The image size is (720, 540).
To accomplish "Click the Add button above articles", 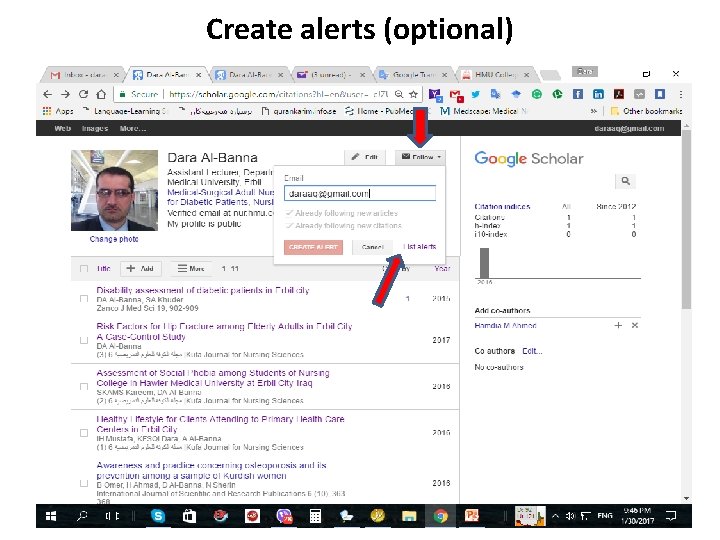I will pyautogui.click(x=141, y=269).
